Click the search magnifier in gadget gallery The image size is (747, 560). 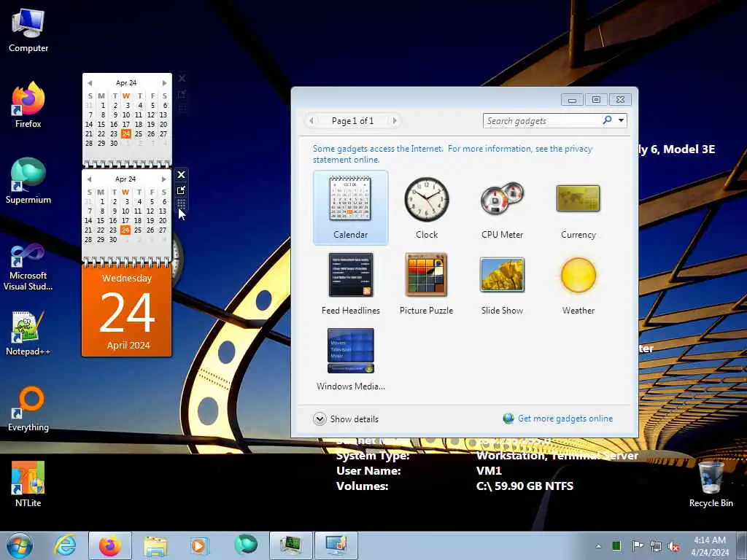(x=607, y=120)
